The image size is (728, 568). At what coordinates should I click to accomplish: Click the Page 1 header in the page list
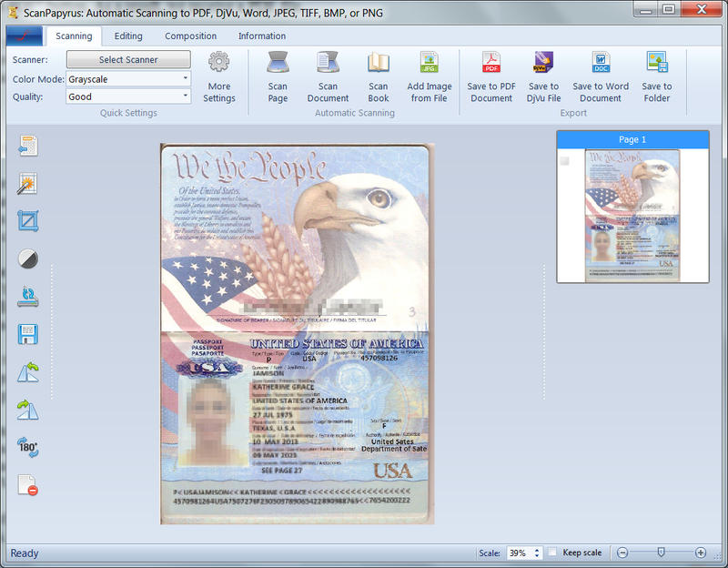click(x=632, y=139)
